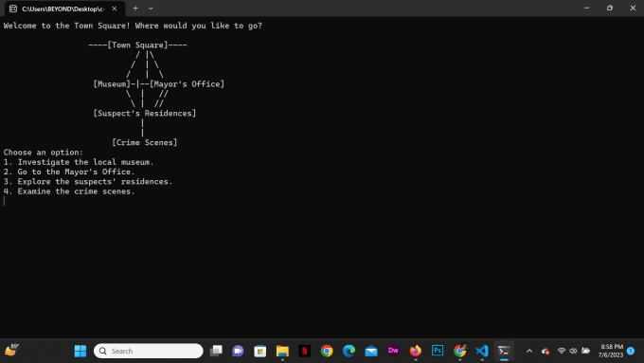Open the Windows Start menu

[x=80, y=351]
